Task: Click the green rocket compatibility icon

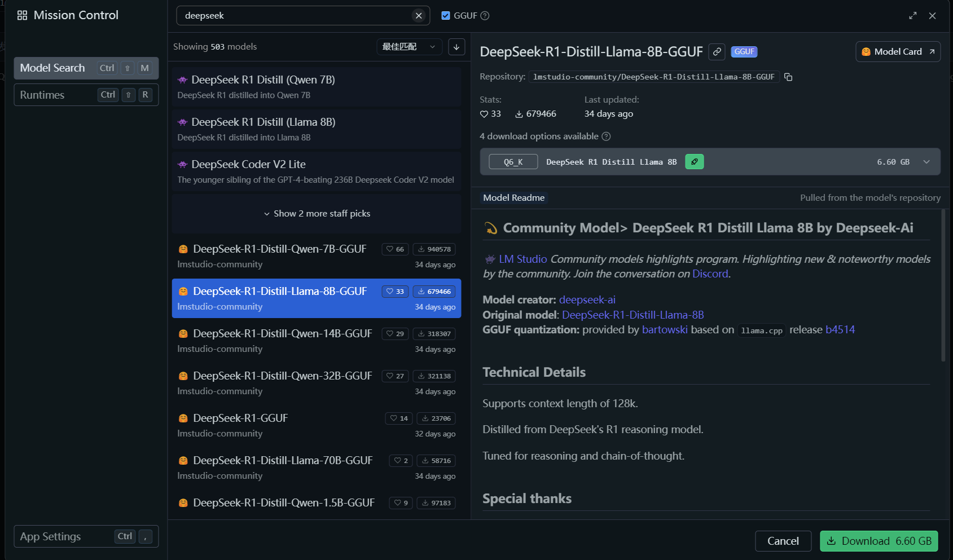Action: coord(694,162)
